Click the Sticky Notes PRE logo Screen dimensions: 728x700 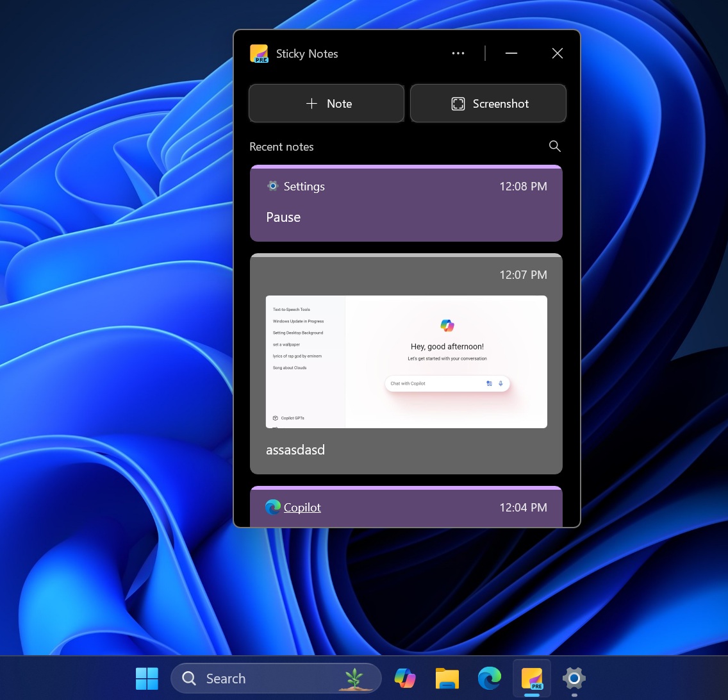point(259,53)
